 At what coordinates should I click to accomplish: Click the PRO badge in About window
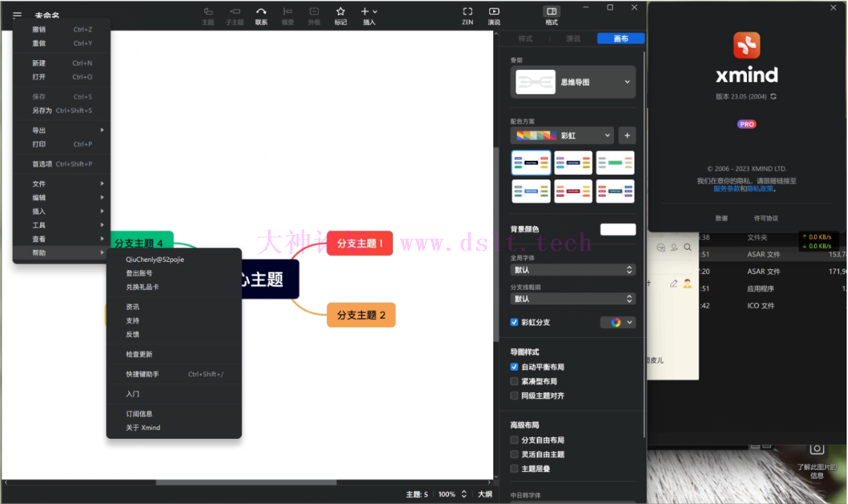pyautogui.click(x=747, y=124)
